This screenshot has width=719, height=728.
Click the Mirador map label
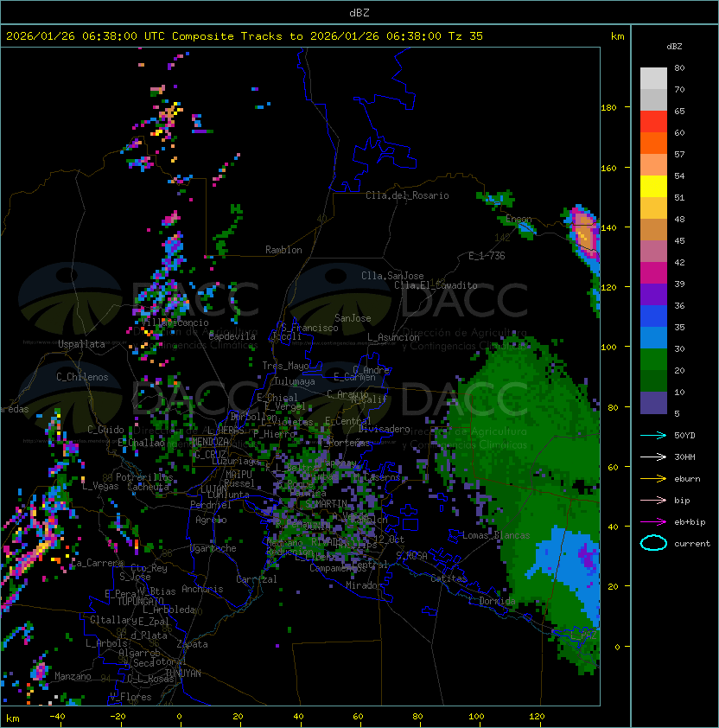365,586
